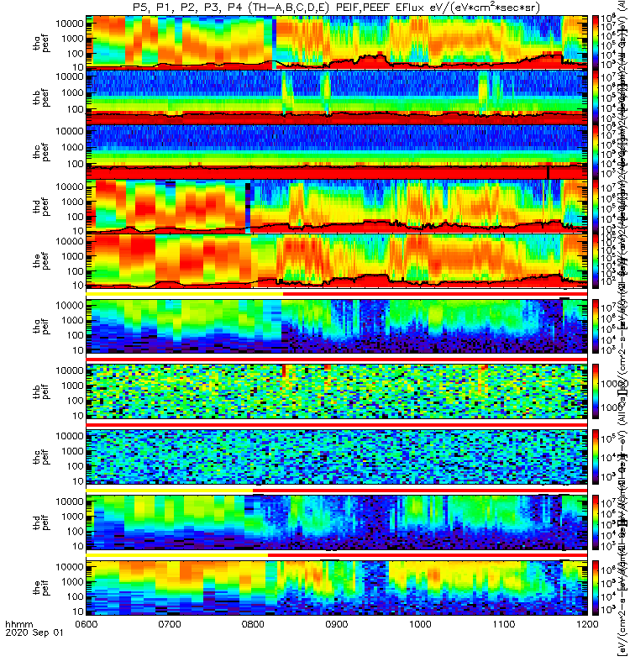Select the thd peef electron spectrogram panel
This screenshot has width=630, height=672.
(337, 207)
